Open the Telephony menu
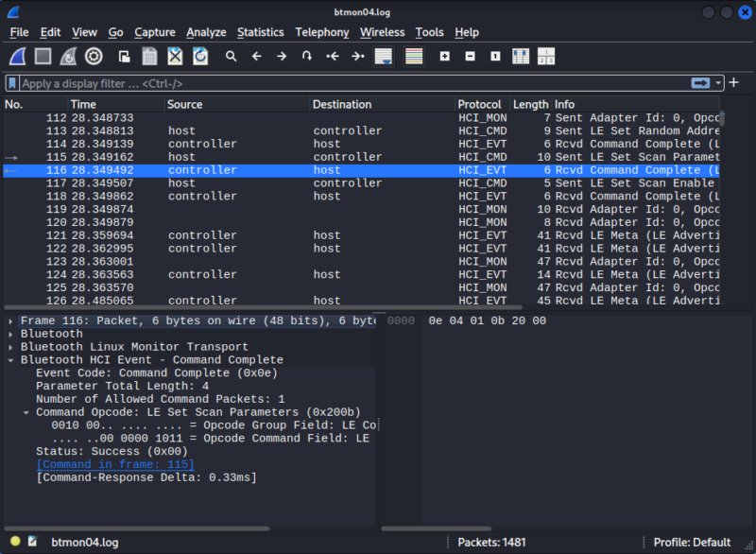The height and width of the screenshot is (554, 756). pos(322,32)
